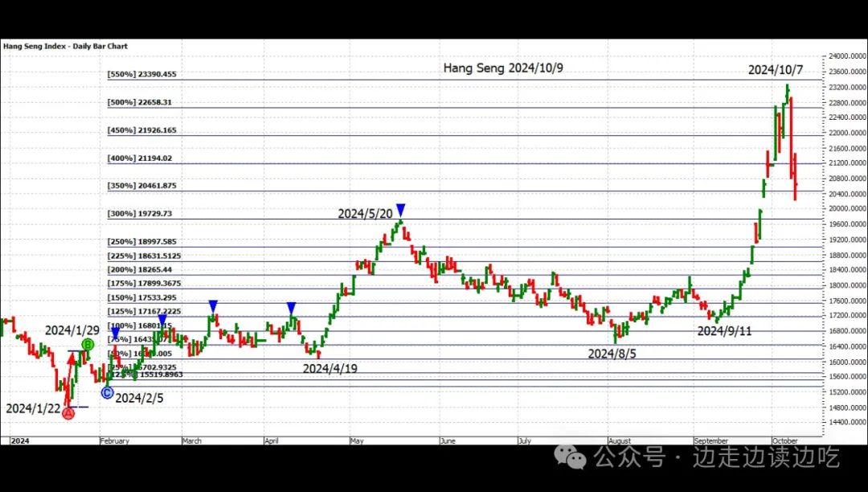This screenshot has height=492, width=868.
Task: Click the 20000.0000 price axis value
Action: pyautogui.click(x=848, y=209)
